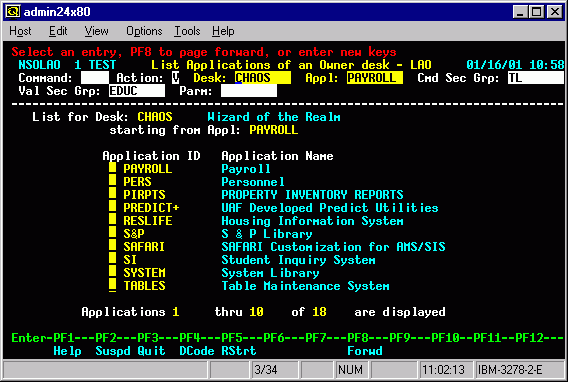Open the Edit menu
Screen dimensions: 568x382
pos(58,31)
